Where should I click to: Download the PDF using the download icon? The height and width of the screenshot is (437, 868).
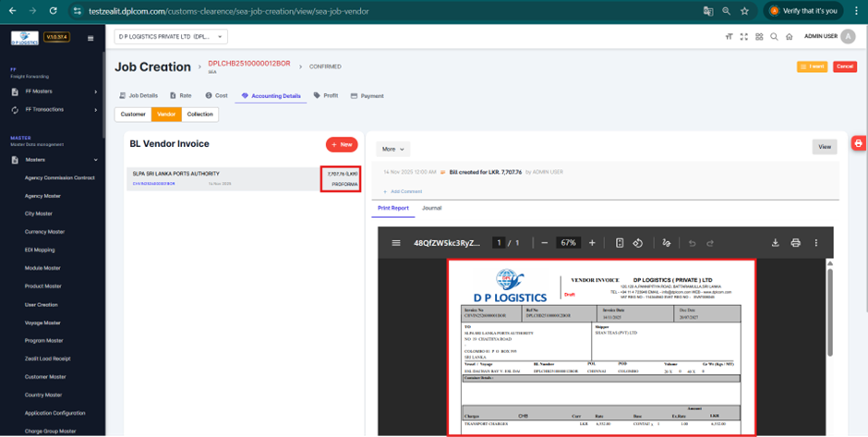tap(775, 243)
